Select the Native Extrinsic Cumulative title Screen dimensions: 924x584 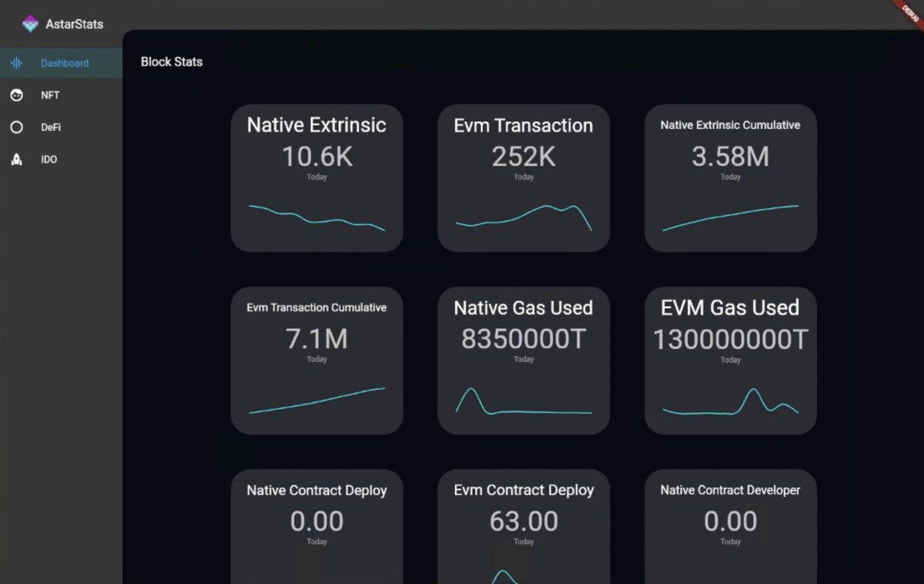[730, 125]
